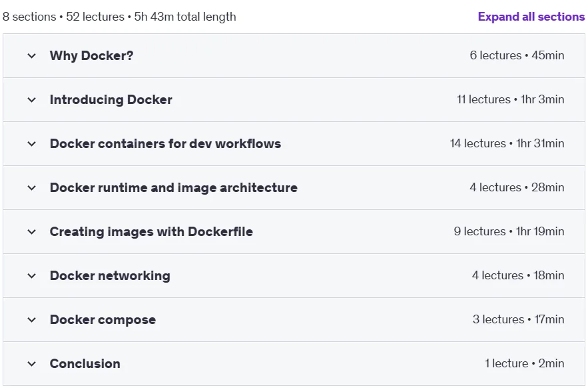Open the Introducing Docker section title
The image size is (588, 388).
(x=111, y=99)
